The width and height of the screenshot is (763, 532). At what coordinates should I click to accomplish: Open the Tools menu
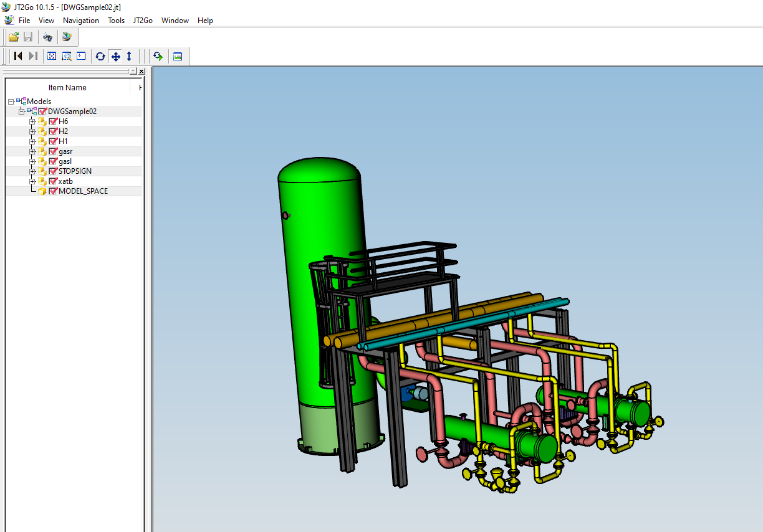click(116, 21)
